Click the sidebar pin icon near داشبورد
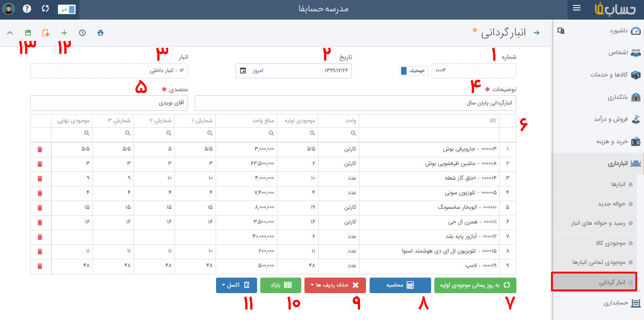644x320 pixels. pos(561,31)
